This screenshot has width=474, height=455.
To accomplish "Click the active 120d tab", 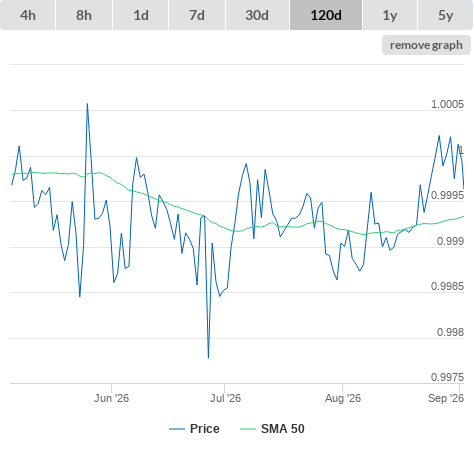I will tap(326, 15).
